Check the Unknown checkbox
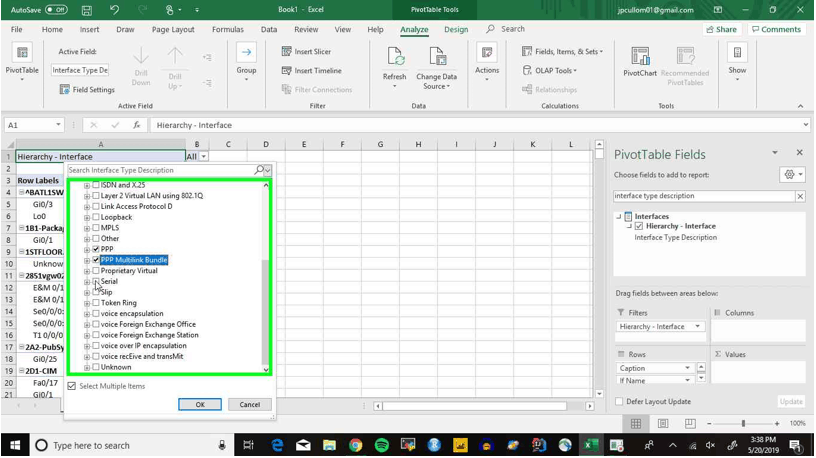Image resolution: width=816 pixels, height=458 pixels. click(96, 367)
